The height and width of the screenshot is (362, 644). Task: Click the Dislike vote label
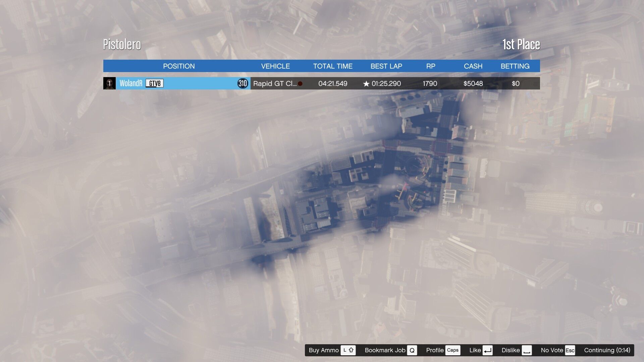511,350
